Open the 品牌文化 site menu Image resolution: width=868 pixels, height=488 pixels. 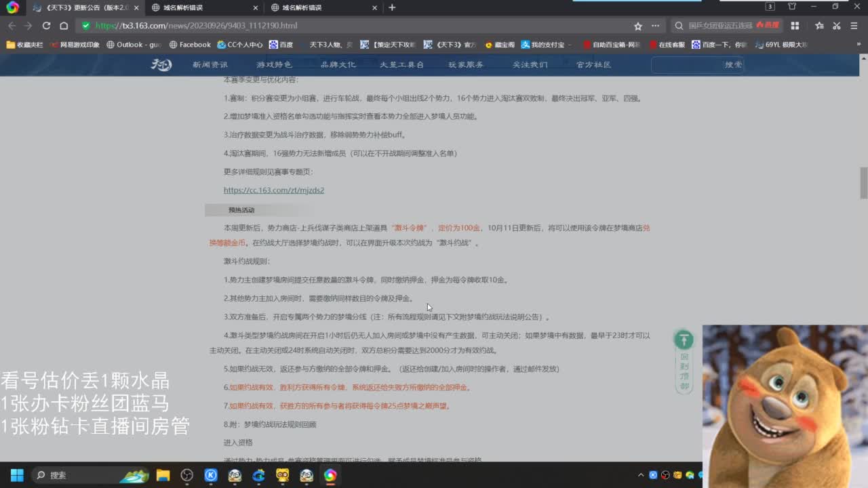click(x=338, y=64)
